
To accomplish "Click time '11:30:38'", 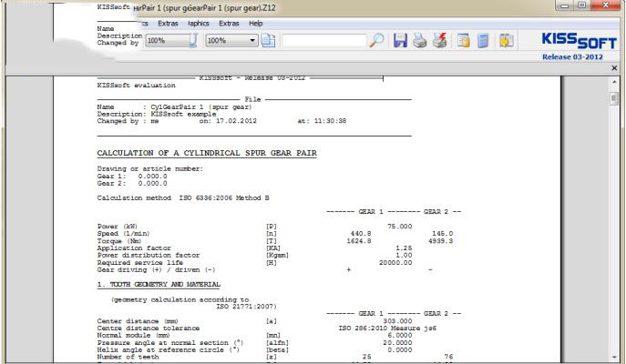I will point(330,121).
